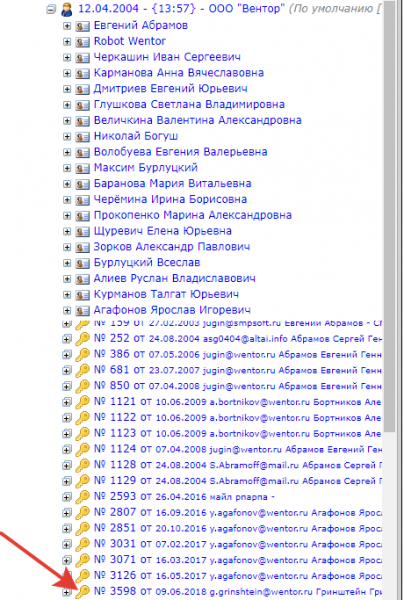404x600 pixels.
Task: Open Зорков Александр Павлович contact
Action: tap(172, 247)
